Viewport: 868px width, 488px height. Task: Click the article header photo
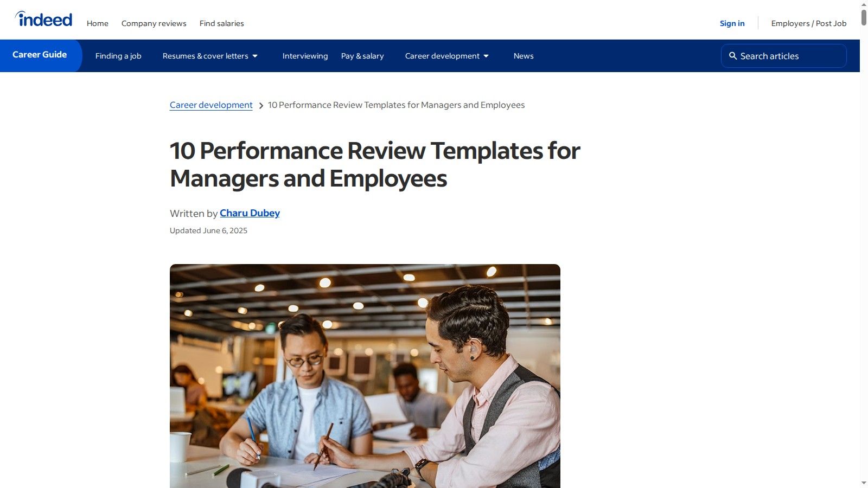tap(365, 375)
